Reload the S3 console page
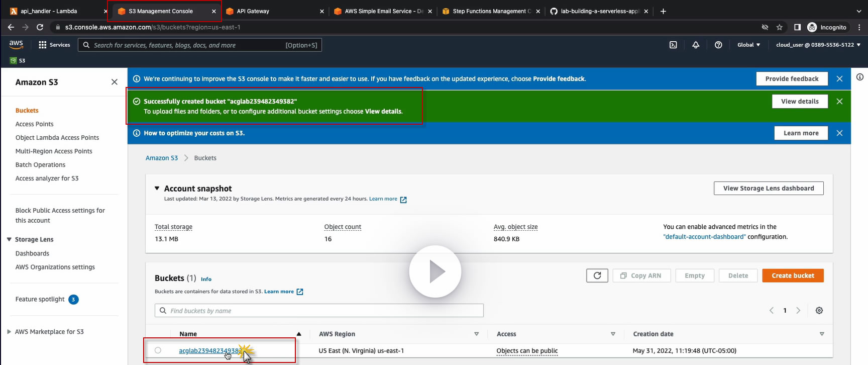Screen dimensions: 868x365 tap(40, 27)
